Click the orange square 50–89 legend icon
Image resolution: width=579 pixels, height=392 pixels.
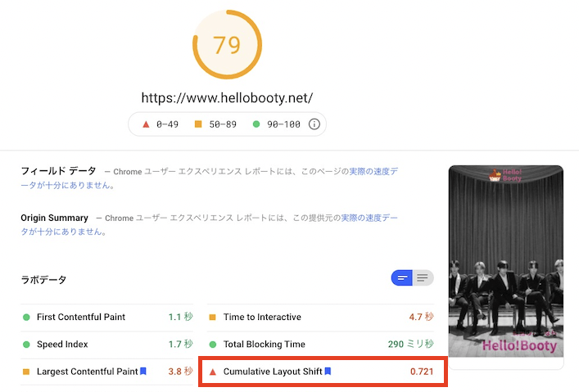197,124
